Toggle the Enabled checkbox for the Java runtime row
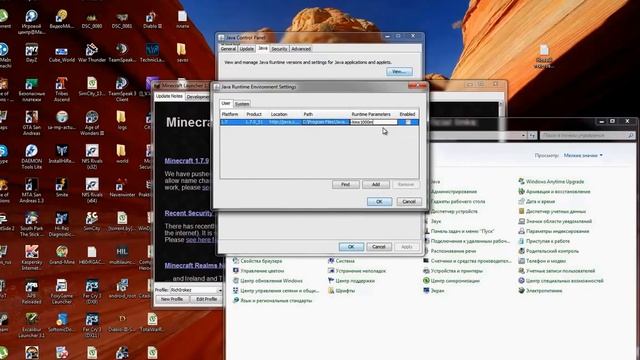Screen dimensions: 640x360 pos(408,122)
